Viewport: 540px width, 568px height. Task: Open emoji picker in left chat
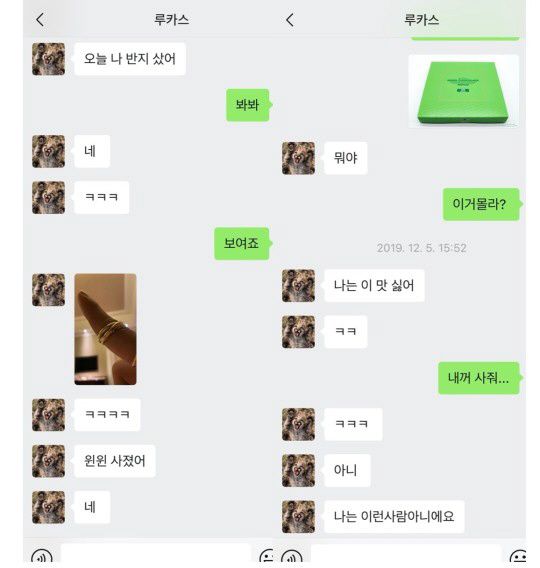(x=267, y=556)
